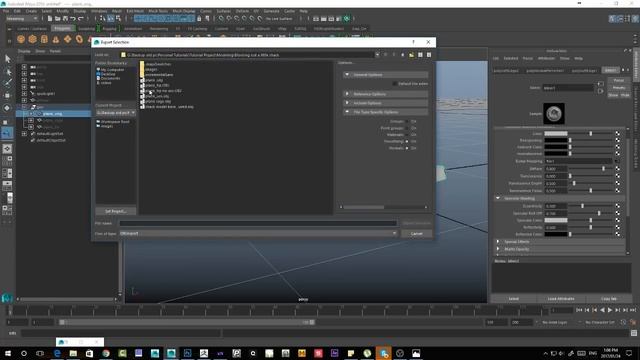Set Normals option to On

tap(407, 148)
